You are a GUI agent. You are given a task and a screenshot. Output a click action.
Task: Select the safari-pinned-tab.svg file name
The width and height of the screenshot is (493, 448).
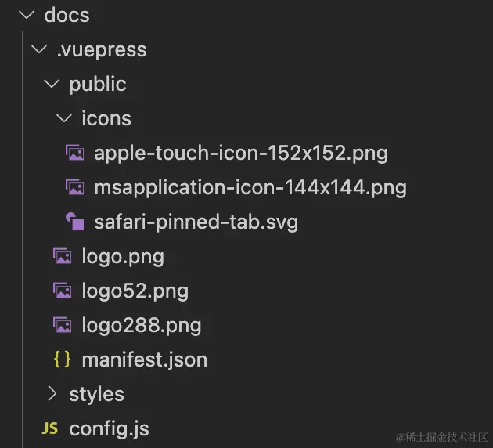pyautogui.click(x=196, y=222)
